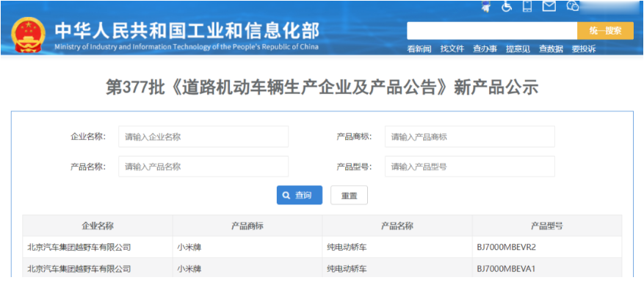
Task: Click the WeChat icon in header
Action: 573,6
